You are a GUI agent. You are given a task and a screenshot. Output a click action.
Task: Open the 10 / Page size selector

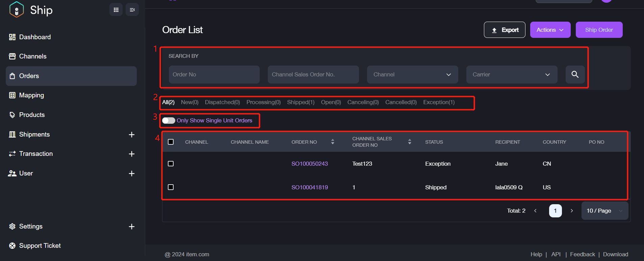pyautogui.click(x=604, y=211)
